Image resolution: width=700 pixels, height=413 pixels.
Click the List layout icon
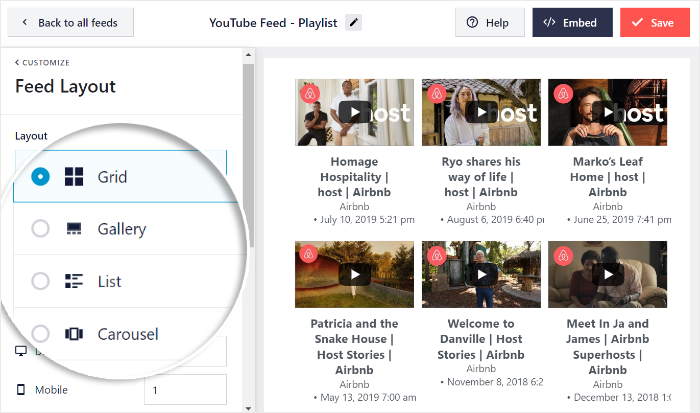tap(74, 281)
